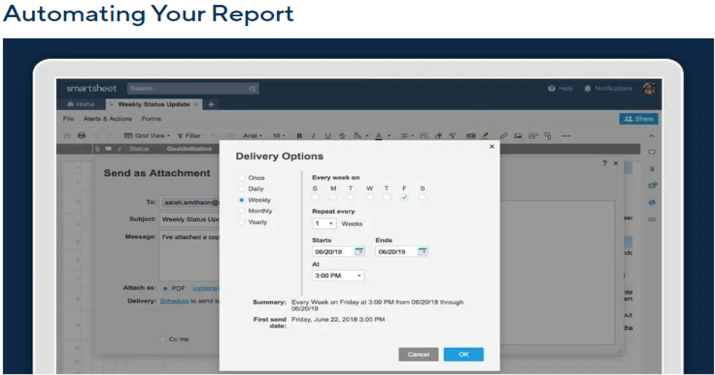715x375 pixels.
Task: Click the strikethrough formatting icon
Action: point(342,135)
